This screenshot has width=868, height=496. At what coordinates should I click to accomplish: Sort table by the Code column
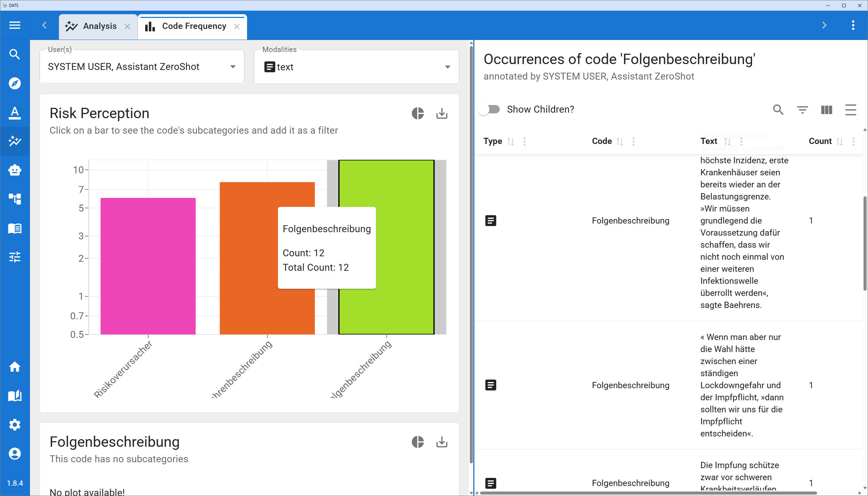[x=620, y=141]
